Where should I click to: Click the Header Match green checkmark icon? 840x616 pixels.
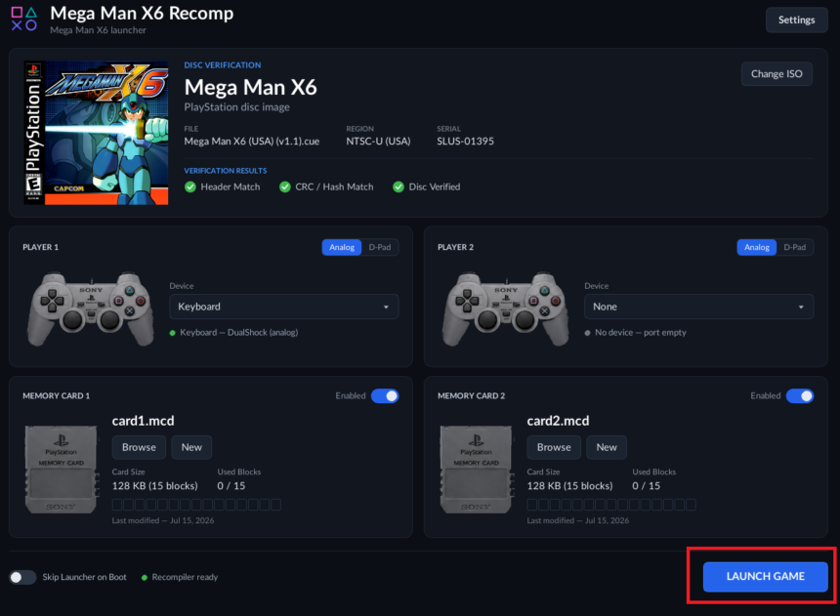(190, 186)
